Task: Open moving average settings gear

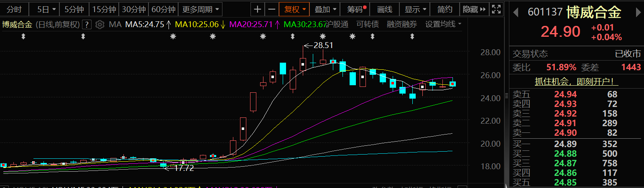Action: [x=100, y=25]
